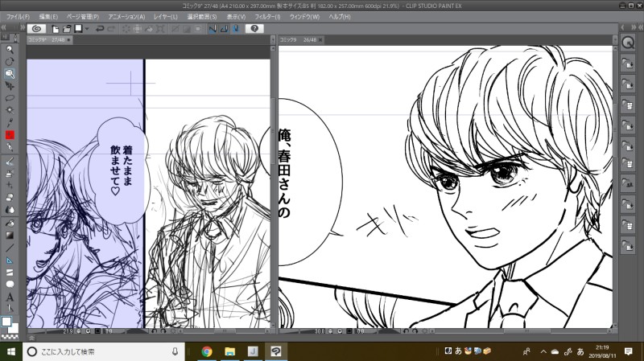
Task: Open the ファイル(F) menu
Action: tap(18, 17)
